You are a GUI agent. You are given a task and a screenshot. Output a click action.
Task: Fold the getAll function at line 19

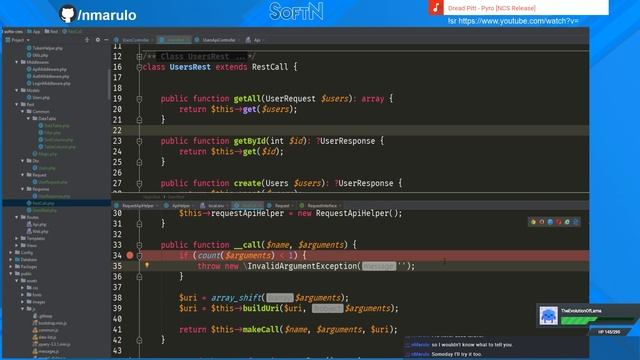[x=139, y=99]
